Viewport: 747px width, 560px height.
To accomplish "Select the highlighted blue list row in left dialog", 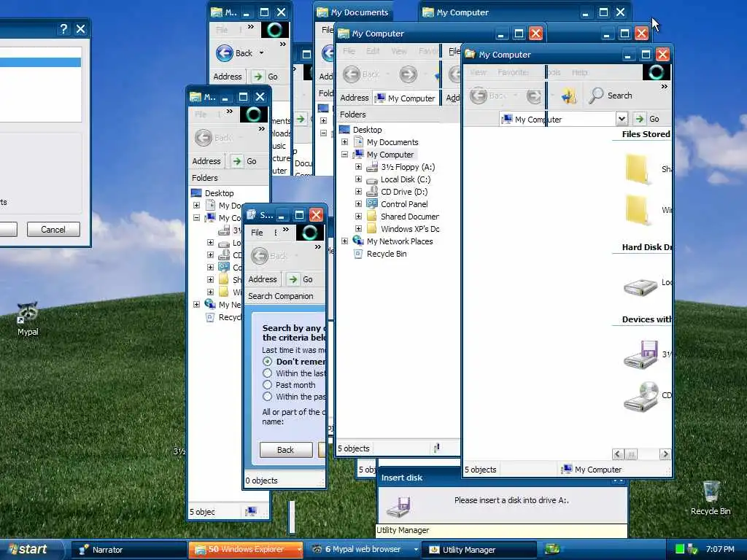I will [x=41, y=63].
